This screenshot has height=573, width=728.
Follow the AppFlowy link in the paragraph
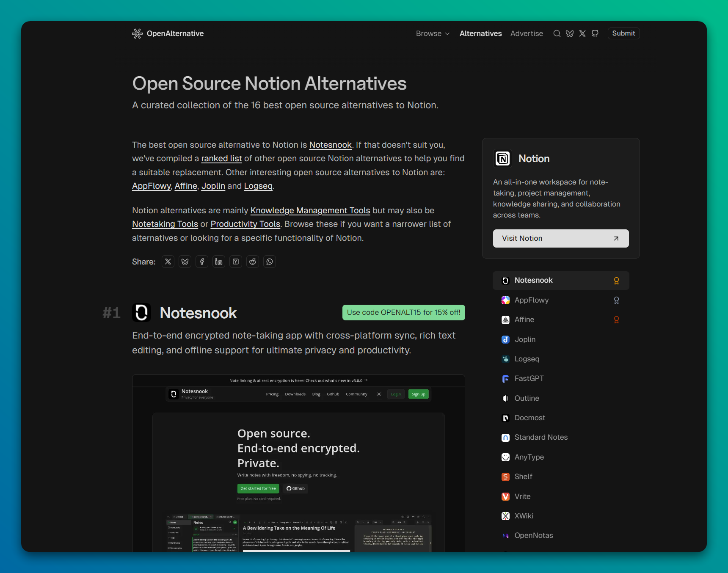coord(151,186)
